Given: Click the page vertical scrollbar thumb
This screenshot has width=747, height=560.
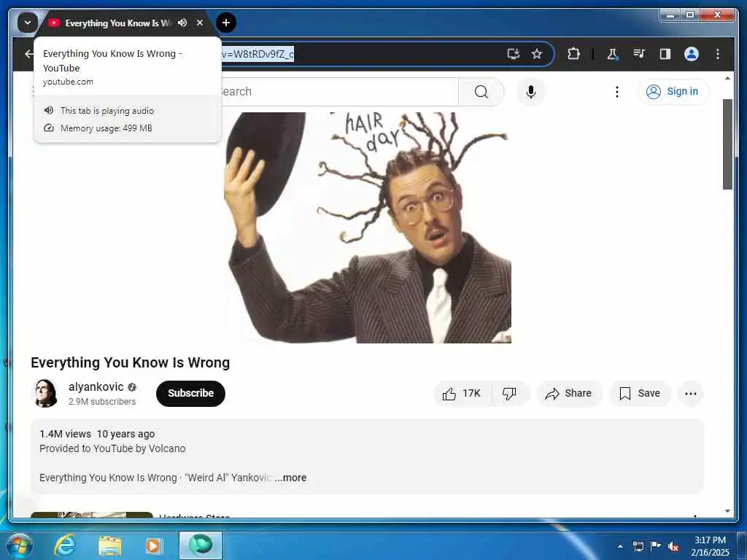Looking at the screenshot, I should click(727, 144).
